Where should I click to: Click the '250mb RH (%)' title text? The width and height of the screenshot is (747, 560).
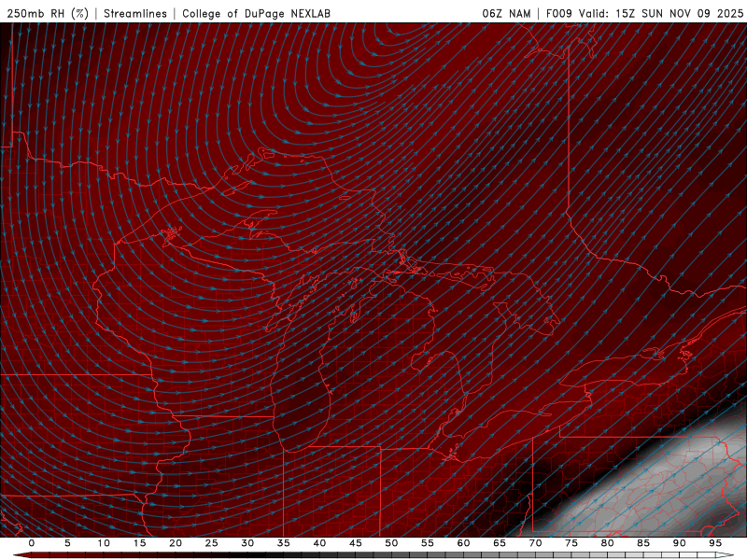click(x=48, y=13)
